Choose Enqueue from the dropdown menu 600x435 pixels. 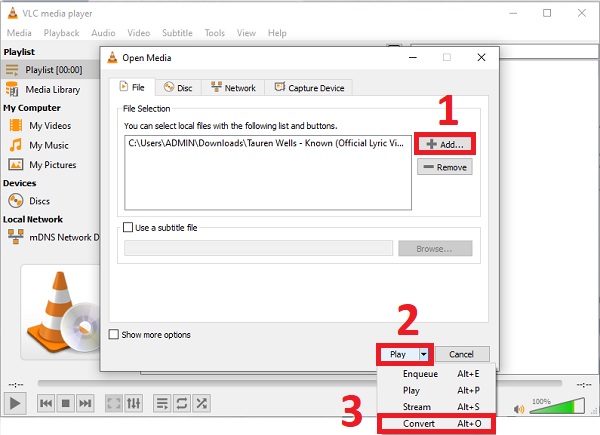point(437,373)
